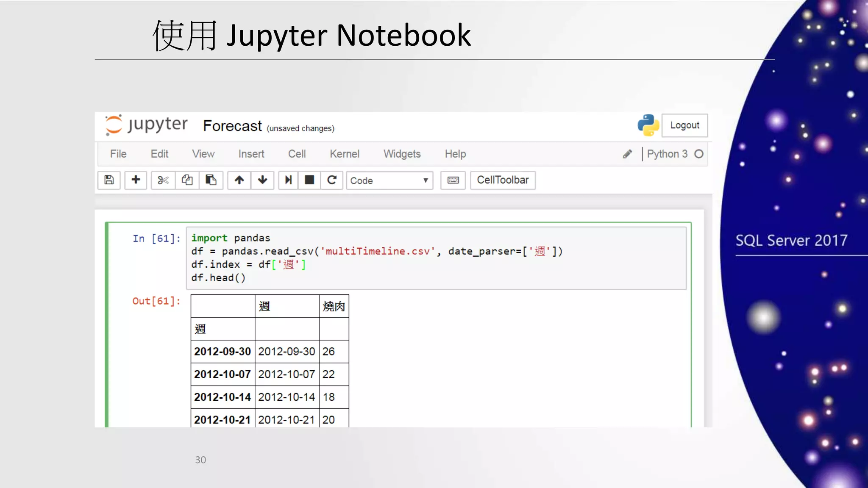Click the Python 3 kernel label

click(x=667, y=154)
